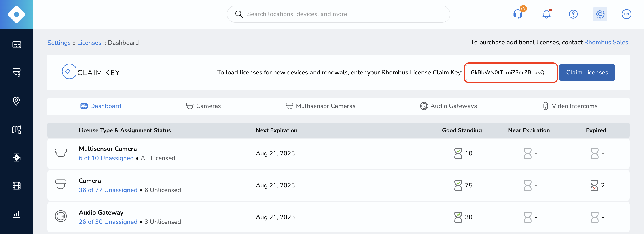Open the Rhombus Sales link
This screenshot has height=234, width=644.
tap(606, 42)
